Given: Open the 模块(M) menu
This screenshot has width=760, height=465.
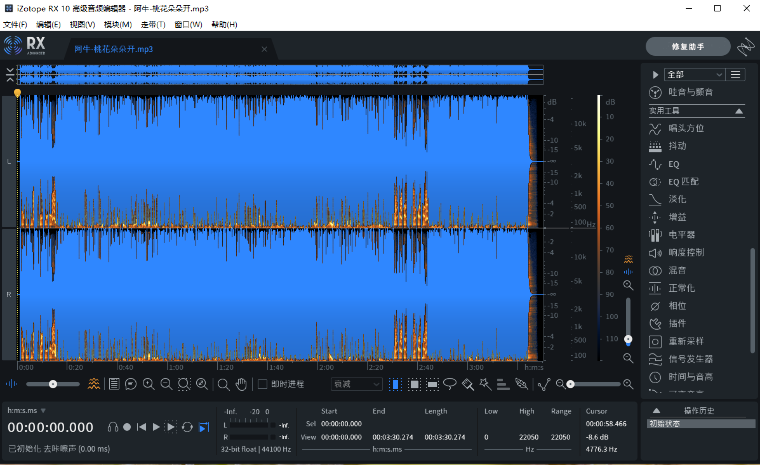Looking at the screenshot, I should point(118,23).
